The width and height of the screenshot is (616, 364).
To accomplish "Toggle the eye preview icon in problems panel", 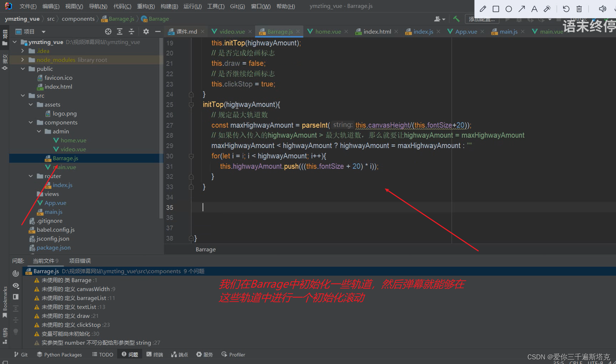I will (16, 285).
